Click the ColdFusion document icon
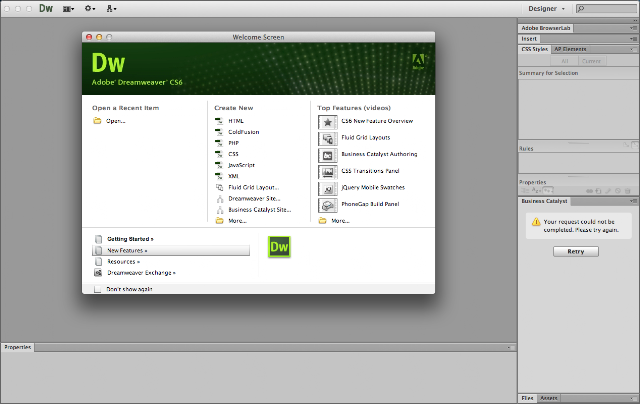The width and height of the screenshot is (640, 404). point(220,132)
